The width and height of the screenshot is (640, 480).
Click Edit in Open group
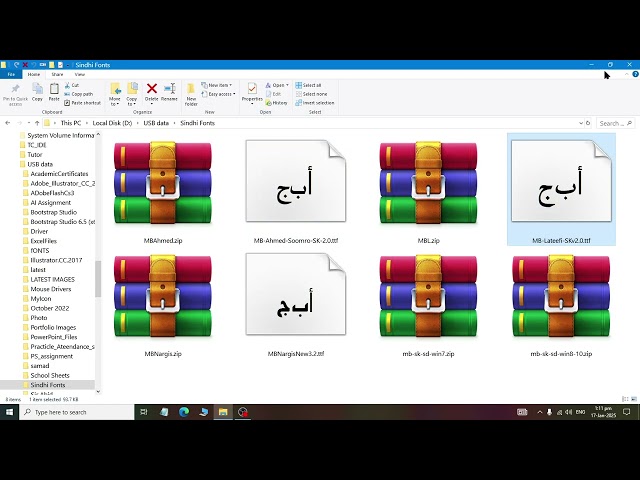(273, 94)
